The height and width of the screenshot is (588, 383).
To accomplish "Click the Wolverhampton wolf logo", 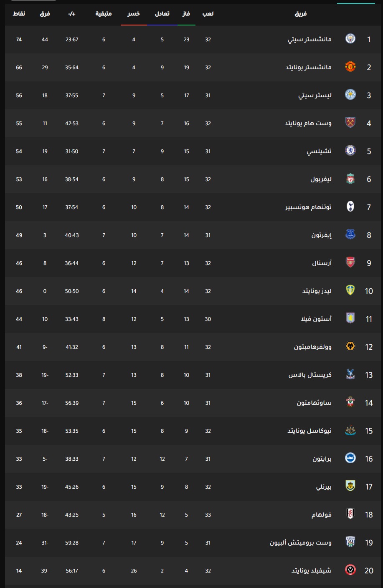I will click(350, 347).
